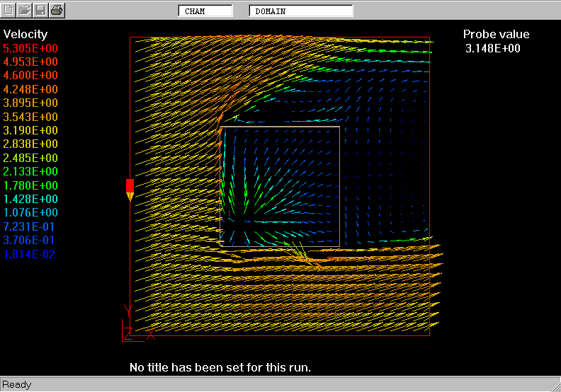Click the 5.305E+00 red legend value
This screenshot has height=392, width=561.
[x=31, y=48]
